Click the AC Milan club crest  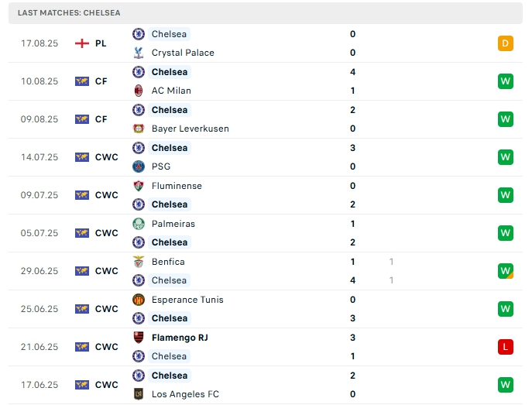[139, 91]
